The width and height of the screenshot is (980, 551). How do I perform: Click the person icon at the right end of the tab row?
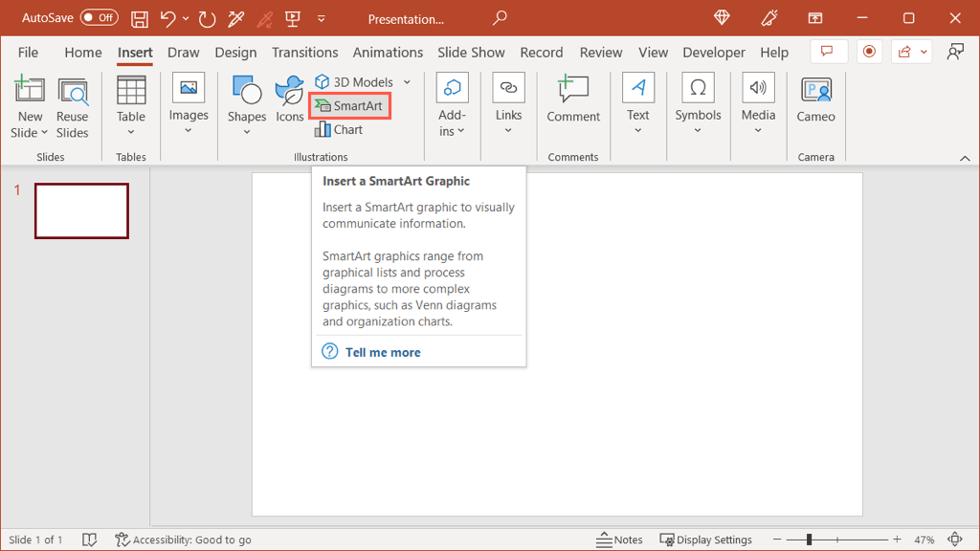click(x=955, y=52)
